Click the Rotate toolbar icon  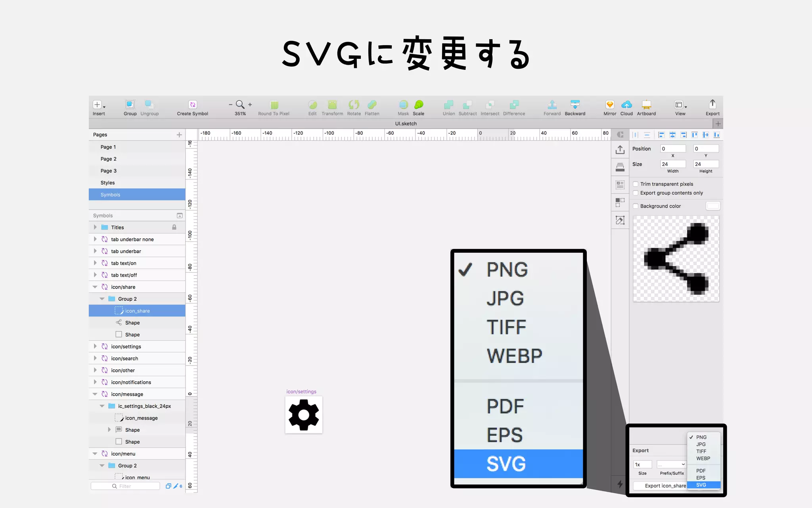click(354, 104)
